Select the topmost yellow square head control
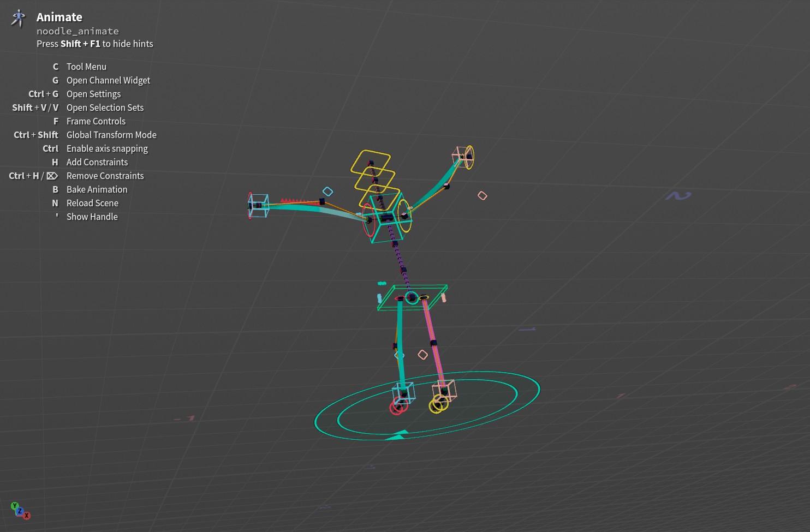The width and height of the screenshot is (810, 532). click(x=371, y=162)
